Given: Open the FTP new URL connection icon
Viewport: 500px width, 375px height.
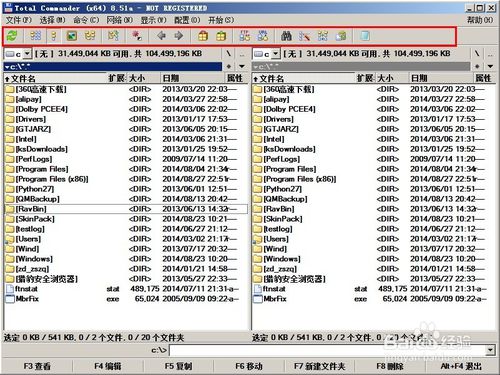Looking at the screenshot, I should click(x=263, y=36).
